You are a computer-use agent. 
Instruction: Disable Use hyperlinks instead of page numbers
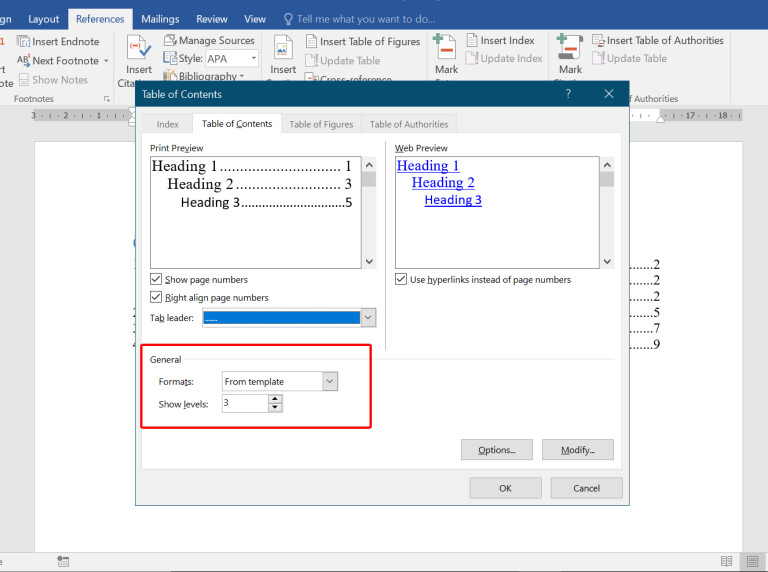(x=402, y=280)
